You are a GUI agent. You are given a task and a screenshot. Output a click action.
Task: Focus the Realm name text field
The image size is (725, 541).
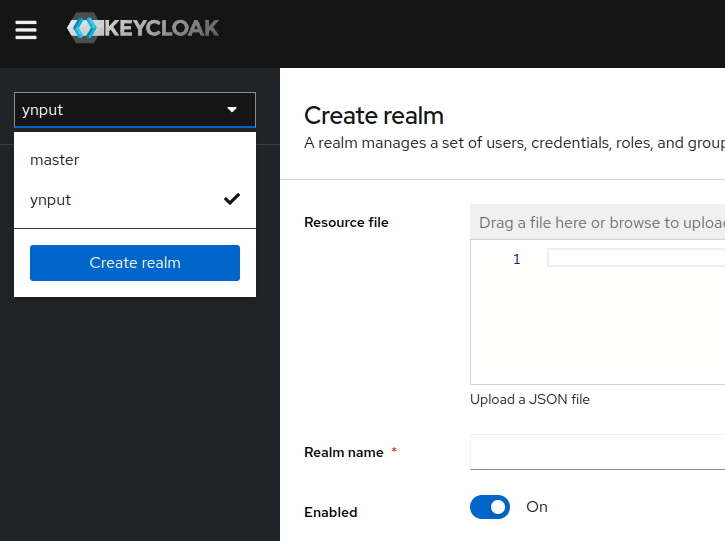click(597, 452)
